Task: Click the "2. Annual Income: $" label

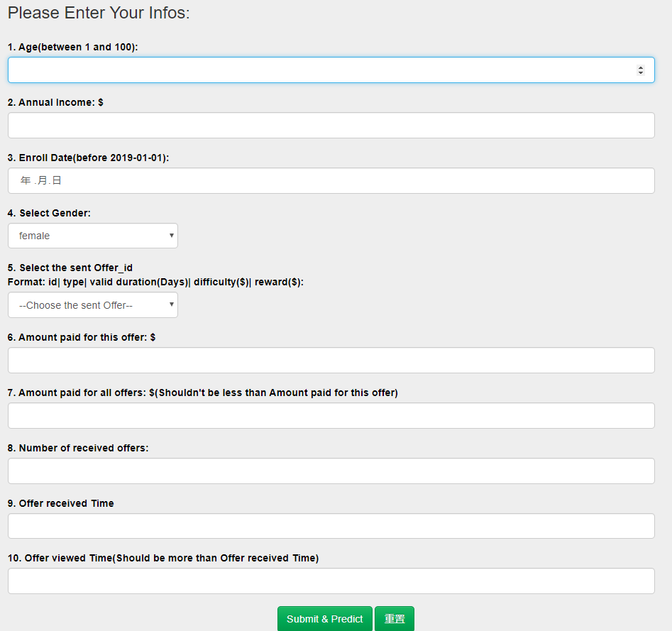Action: [55, 102]
